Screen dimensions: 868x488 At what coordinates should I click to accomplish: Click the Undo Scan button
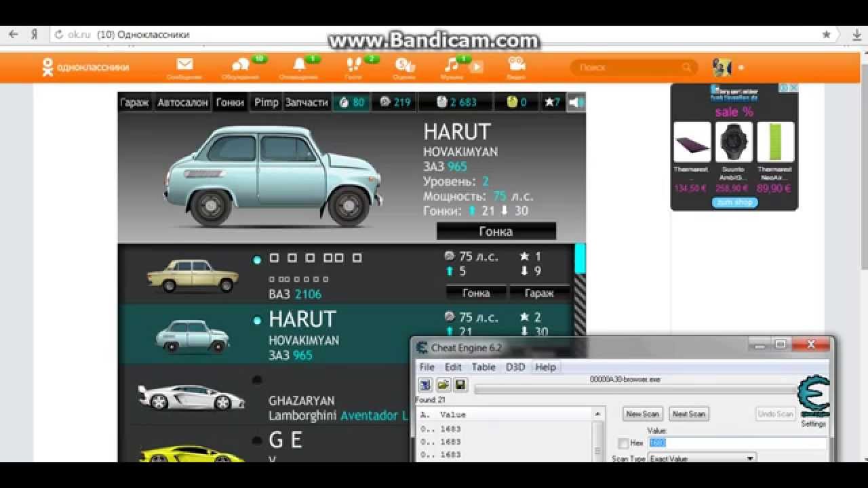point(775,414)
